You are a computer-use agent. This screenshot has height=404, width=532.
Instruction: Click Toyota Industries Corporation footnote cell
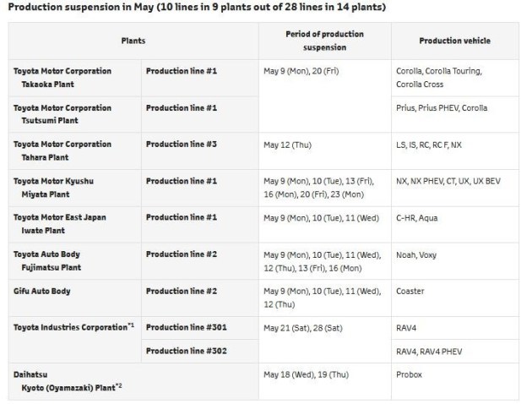point(74,340)
